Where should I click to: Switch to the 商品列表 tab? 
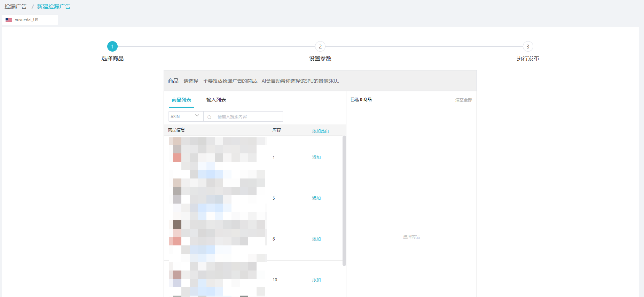click(181, 100)
